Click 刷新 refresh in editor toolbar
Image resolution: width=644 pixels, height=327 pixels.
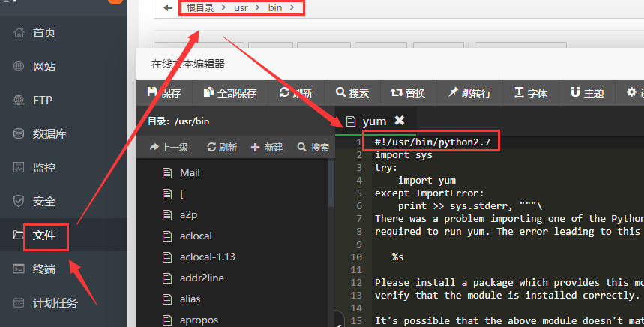click(x=296, y=93)
